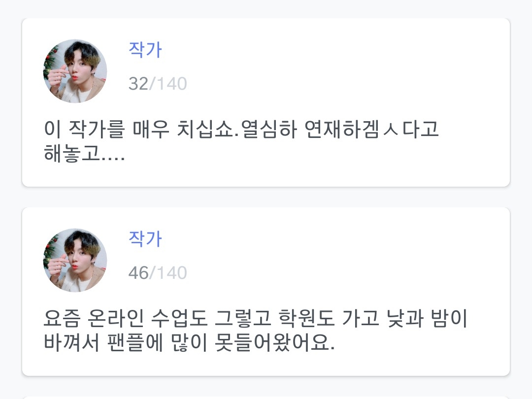The image size is (532, 399).
Task: Click the 32/140 character counter
Action: coord(158,84)
